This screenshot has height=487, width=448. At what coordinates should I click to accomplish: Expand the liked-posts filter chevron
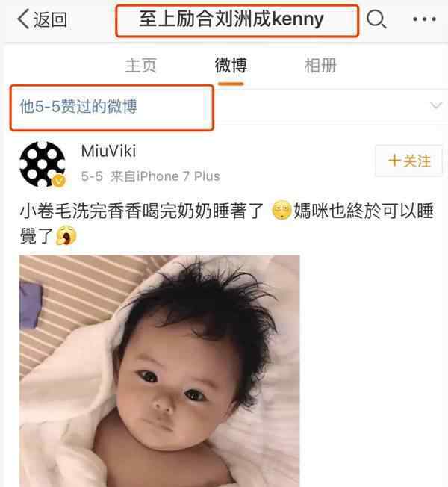tap(436, 105)
